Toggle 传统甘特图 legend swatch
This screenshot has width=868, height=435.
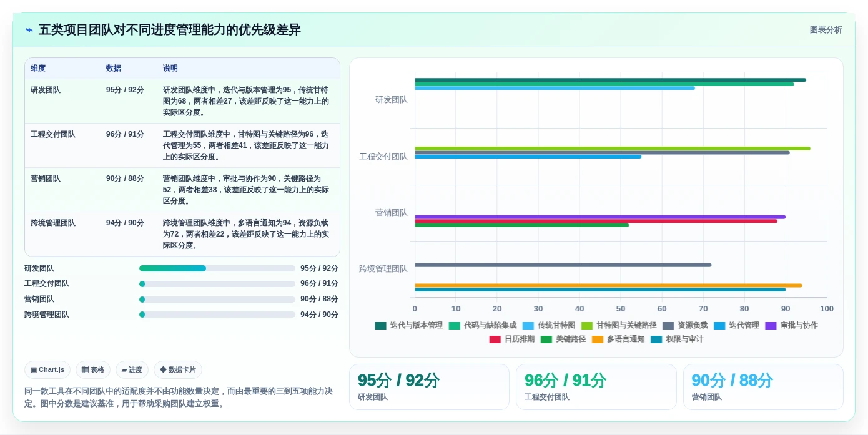(x=528, y=325)
